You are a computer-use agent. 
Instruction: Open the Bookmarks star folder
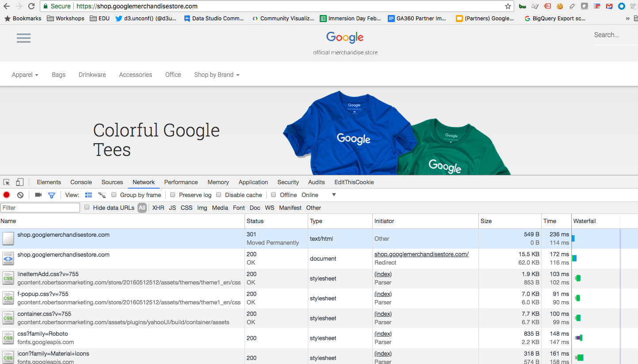[x=23, y=19]
